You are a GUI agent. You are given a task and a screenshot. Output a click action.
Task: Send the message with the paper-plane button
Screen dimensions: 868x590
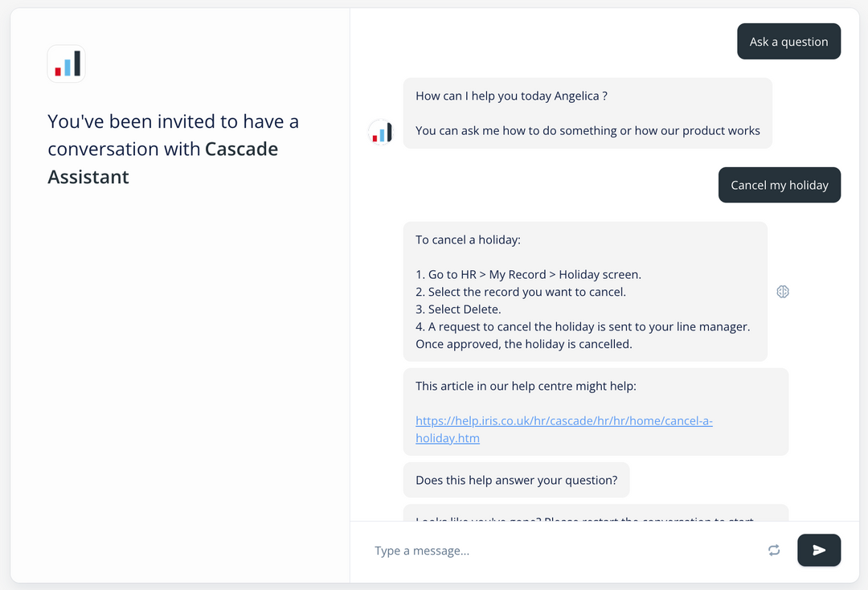pos(819,551)
